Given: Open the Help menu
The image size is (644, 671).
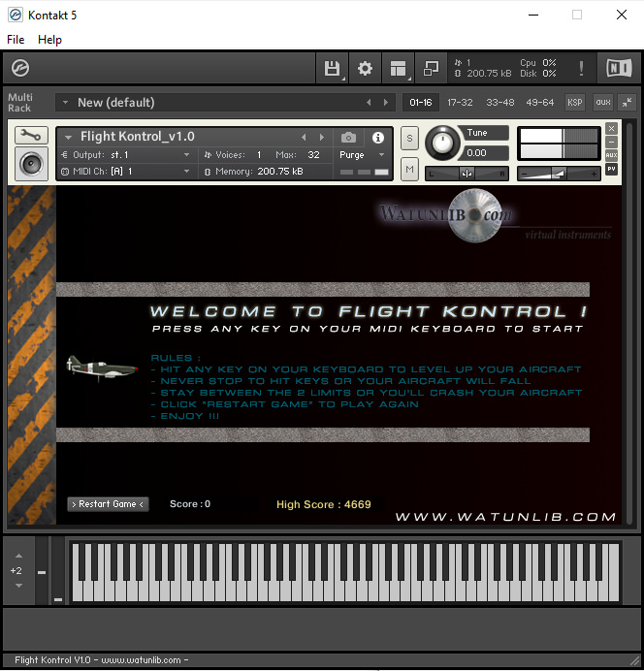Looking at the screenshot, I should point(49,40).
